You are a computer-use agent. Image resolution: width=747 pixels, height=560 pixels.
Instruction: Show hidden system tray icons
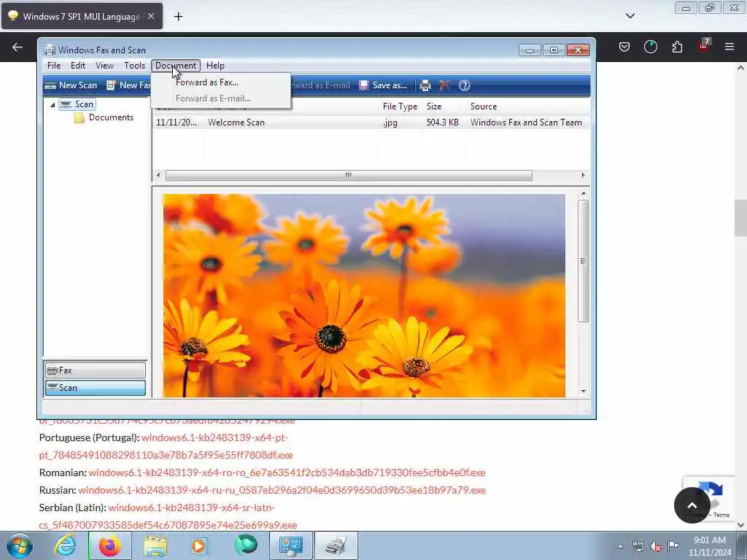coord(620,546)
